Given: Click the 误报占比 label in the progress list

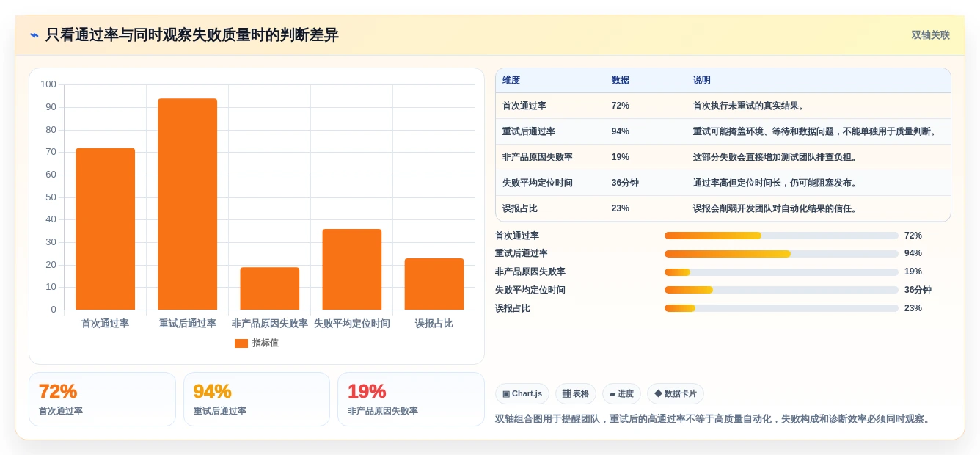Looking at the screenshot, I should 513,308.
